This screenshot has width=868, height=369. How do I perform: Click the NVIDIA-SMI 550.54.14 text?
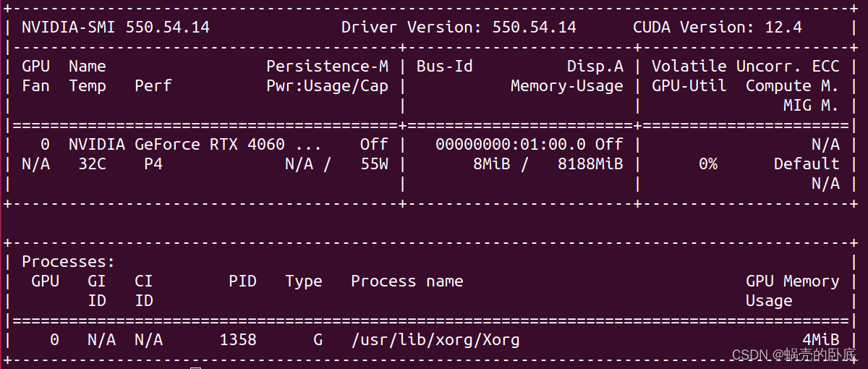(x=116, y=27)
